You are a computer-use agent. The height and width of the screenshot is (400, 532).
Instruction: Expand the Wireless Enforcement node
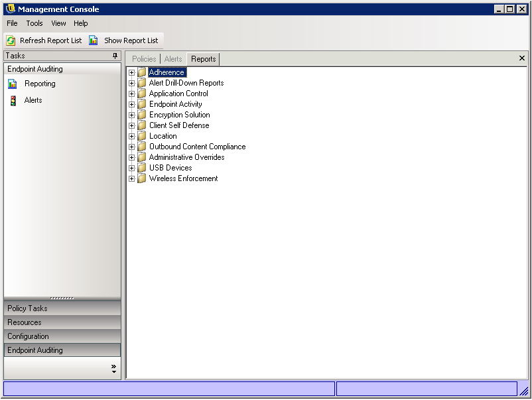pos(131,178)
